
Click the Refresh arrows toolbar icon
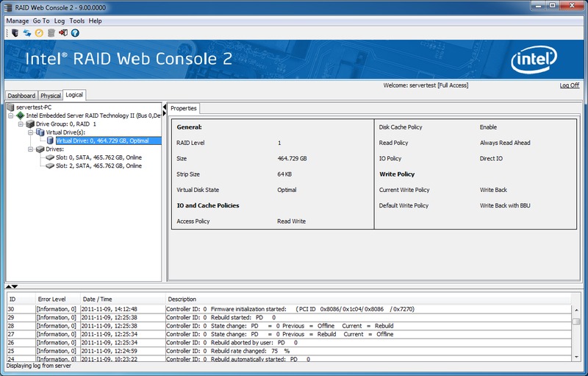click(27, 32)
